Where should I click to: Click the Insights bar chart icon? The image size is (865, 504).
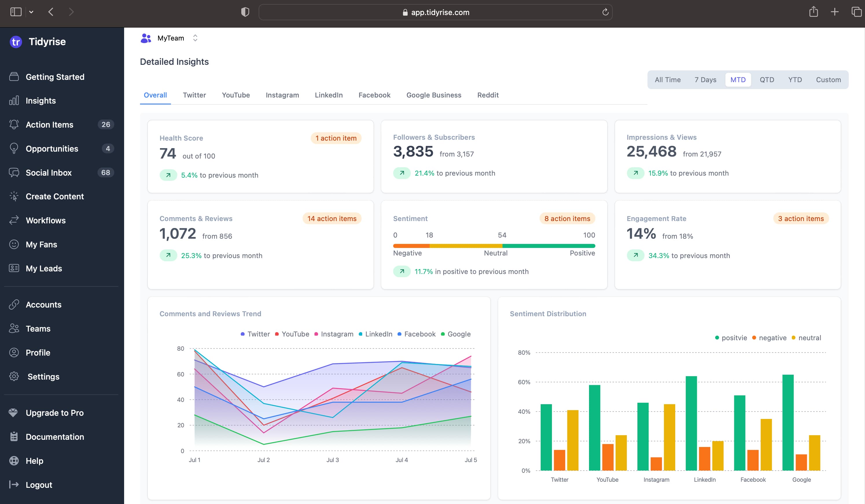click(x=14, y=101)
